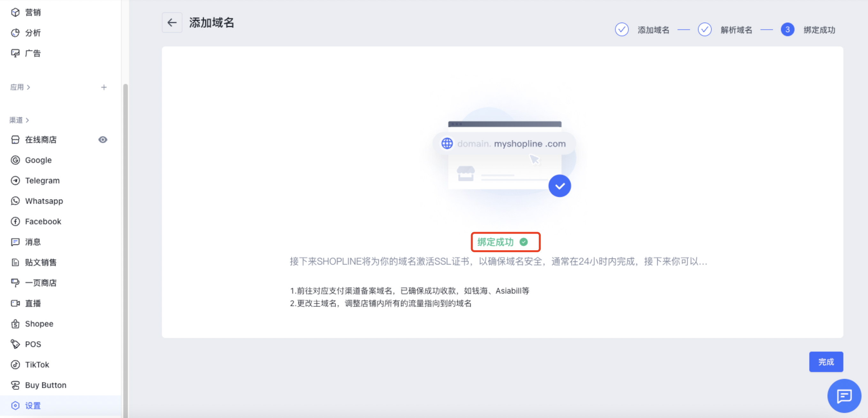
Task: Click the TikTok channel icon
Action: (x=15, y=364)
